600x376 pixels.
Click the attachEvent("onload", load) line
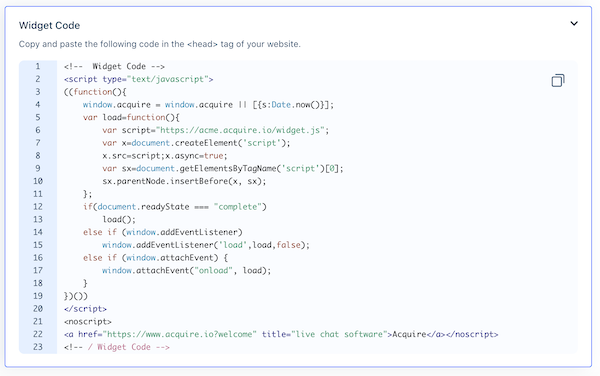click(x=186, y=271)
